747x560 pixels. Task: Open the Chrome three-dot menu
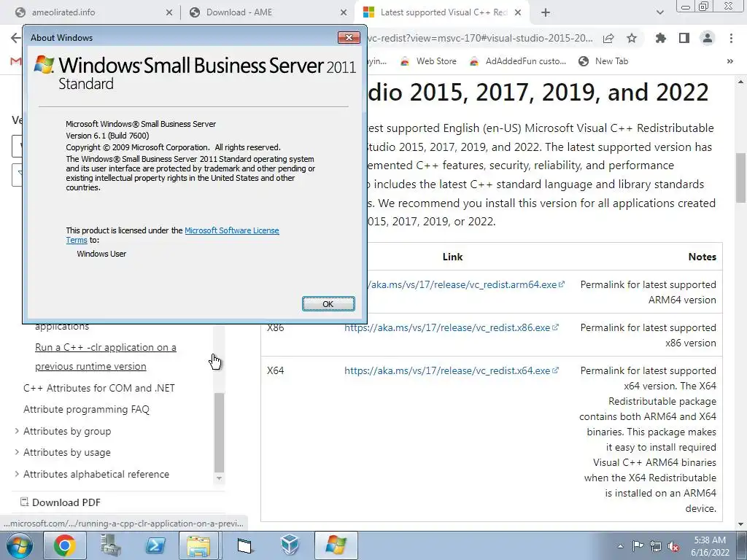[x=731, y=38]
